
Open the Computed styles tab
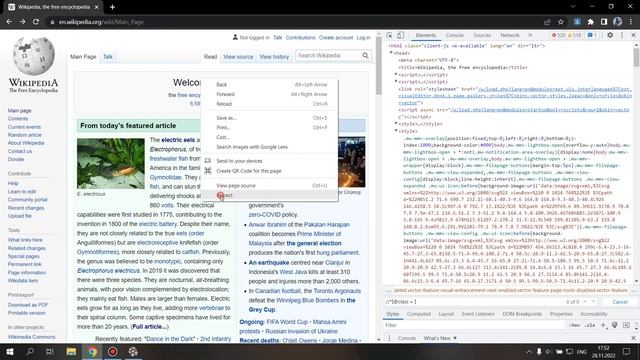coord(419,314)
